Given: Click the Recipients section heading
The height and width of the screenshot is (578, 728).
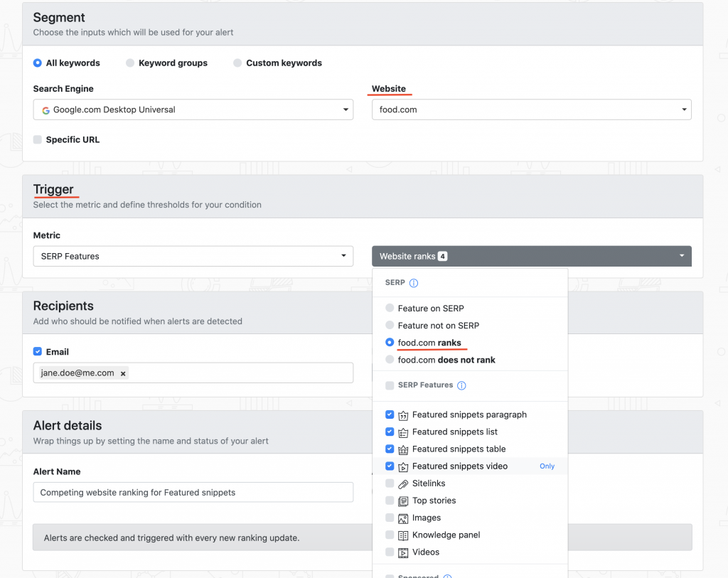Looking at the screenshot, I should (63, 306).
